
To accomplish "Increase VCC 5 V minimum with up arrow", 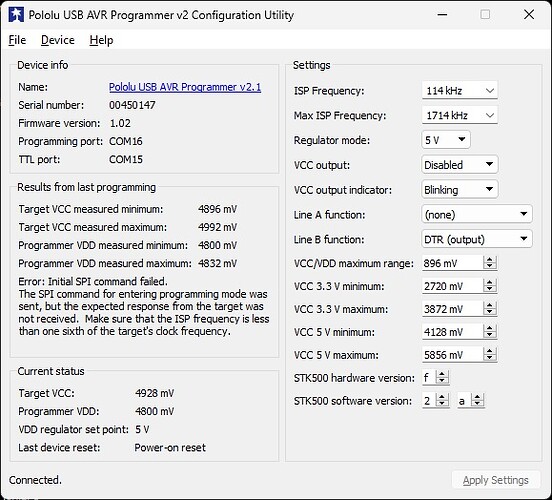I will (490, 328).
